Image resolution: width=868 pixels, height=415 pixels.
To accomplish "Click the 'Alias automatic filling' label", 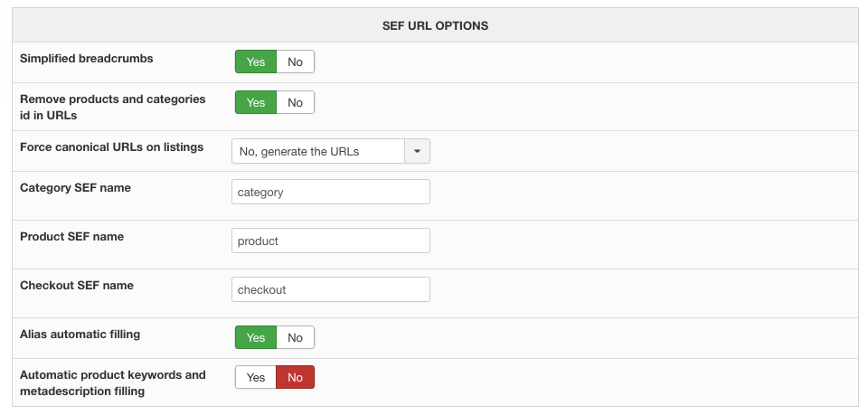I will point(80,334).
